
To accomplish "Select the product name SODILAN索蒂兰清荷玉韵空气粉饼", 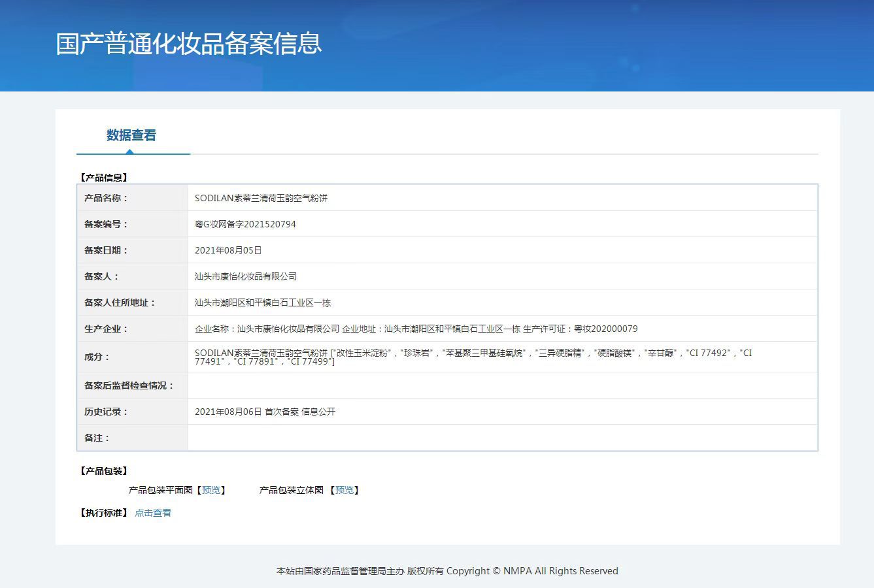I will tap(261, 198).
